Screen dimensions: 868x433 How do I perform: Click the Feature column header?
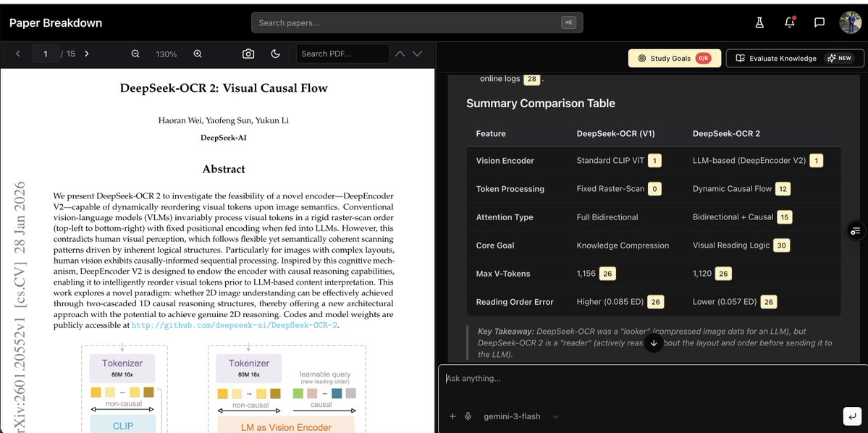(x=490, y=133)
